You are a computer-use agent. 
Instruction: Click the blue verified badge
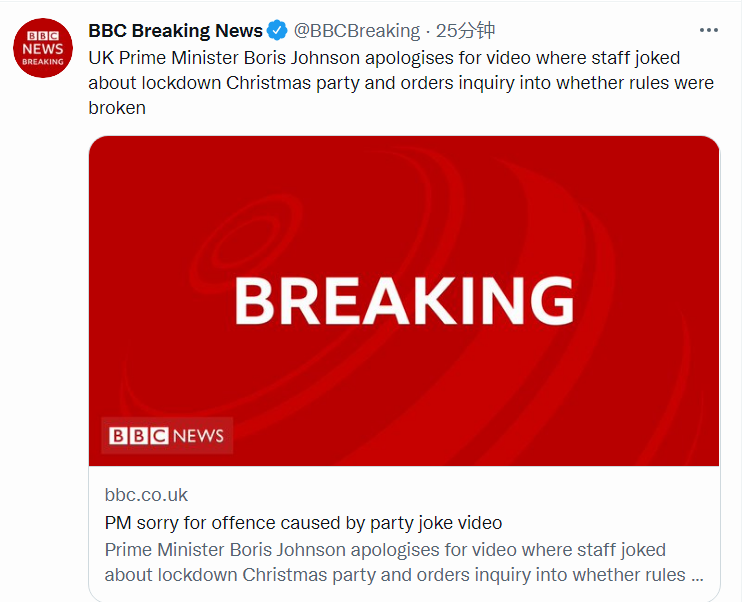tap(277, 31)
